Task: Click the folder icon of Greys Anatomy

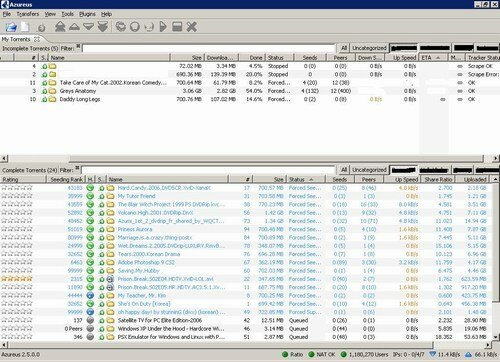Action: [52, 91]
